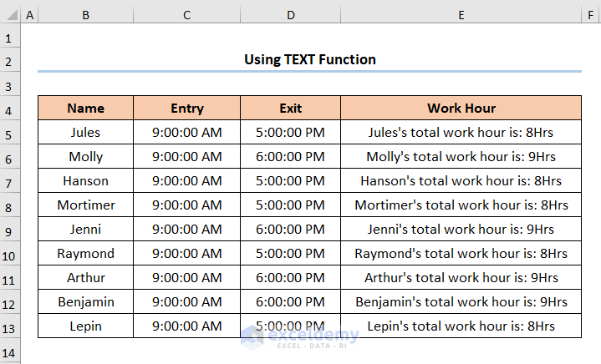
Task: Select the cell containing 'Jules'
Action: [x=85, y=132]
